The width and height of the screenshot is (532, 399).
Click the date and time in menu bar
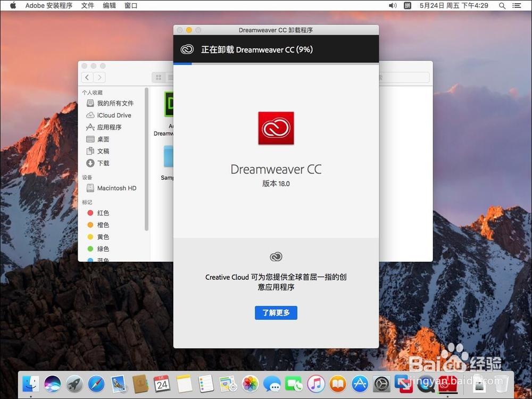(x=454, y=5)
